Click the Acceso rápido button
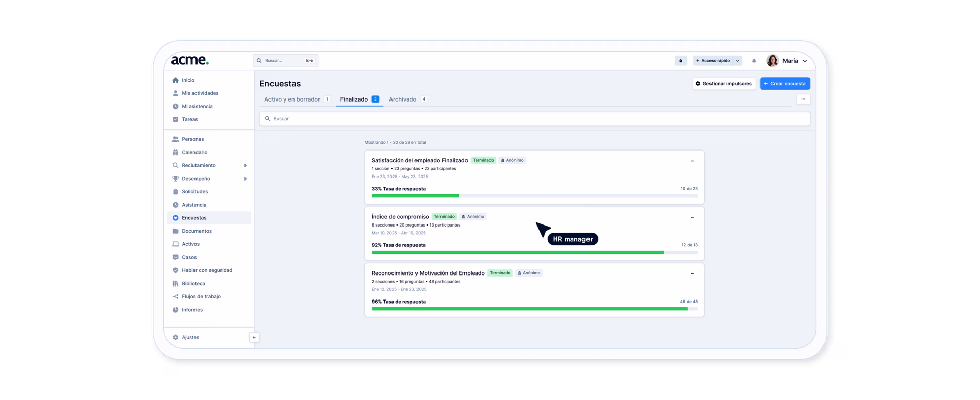Screen dimensions: 980x400 713,61
